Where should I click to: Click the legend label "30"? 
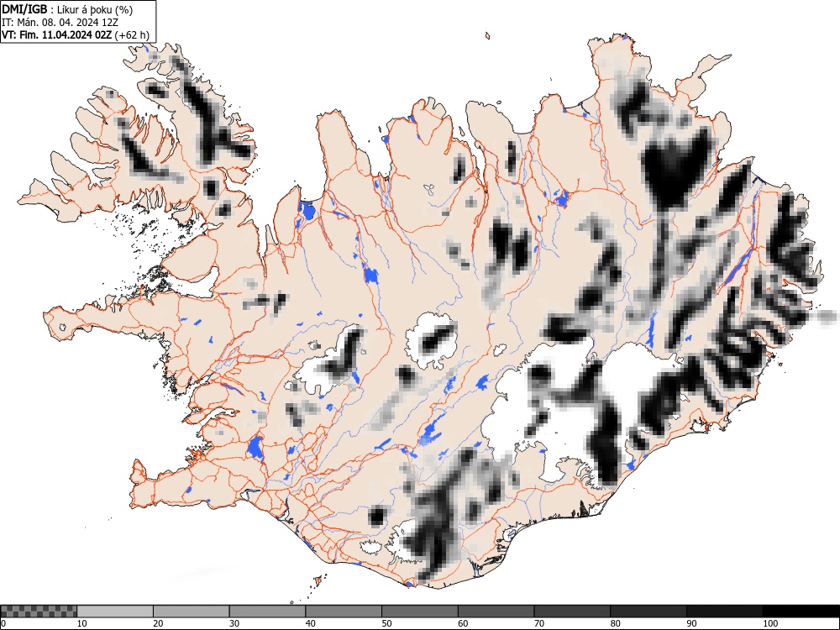click(x=234, y=623)
